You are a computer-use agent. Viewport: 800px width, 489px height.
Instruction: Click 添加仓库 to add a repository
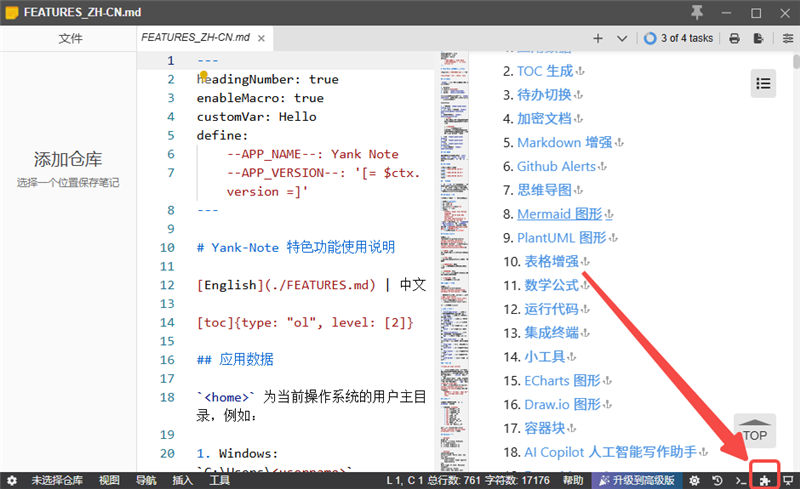tap(68, 159)
